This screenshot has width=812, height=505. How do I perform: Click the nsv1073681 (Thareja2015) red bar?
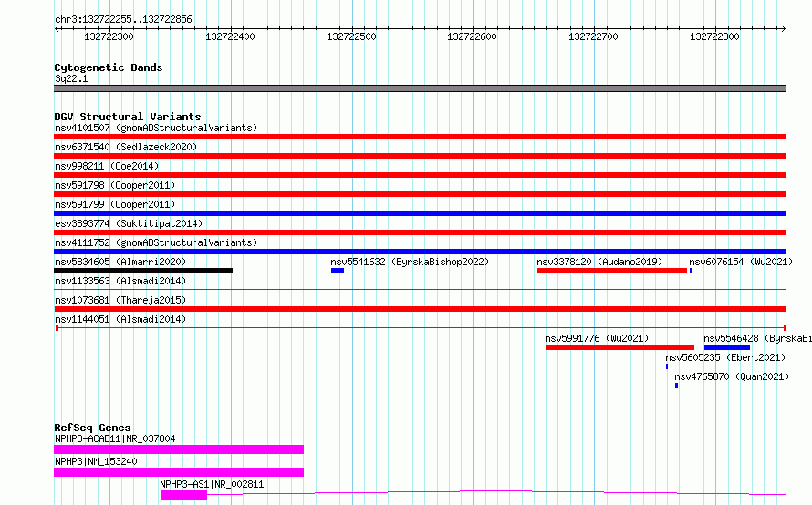click(x=420, y=309)
